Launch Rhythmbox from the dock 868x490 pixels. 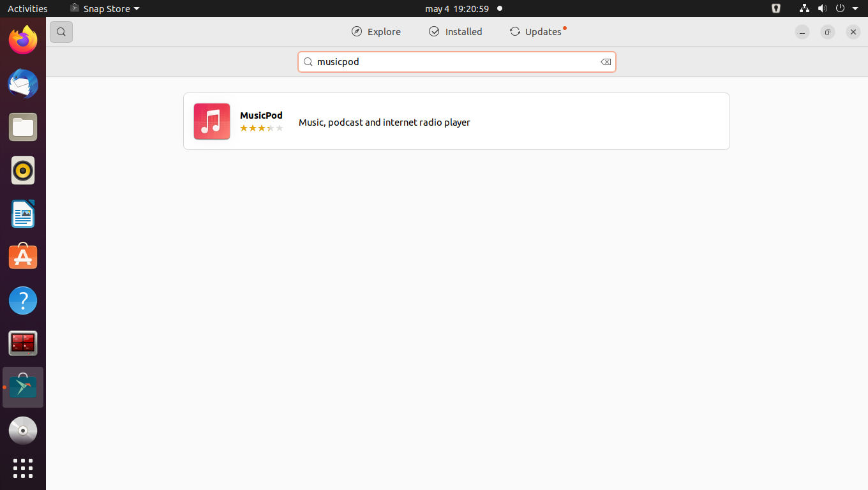pos(23,171)
